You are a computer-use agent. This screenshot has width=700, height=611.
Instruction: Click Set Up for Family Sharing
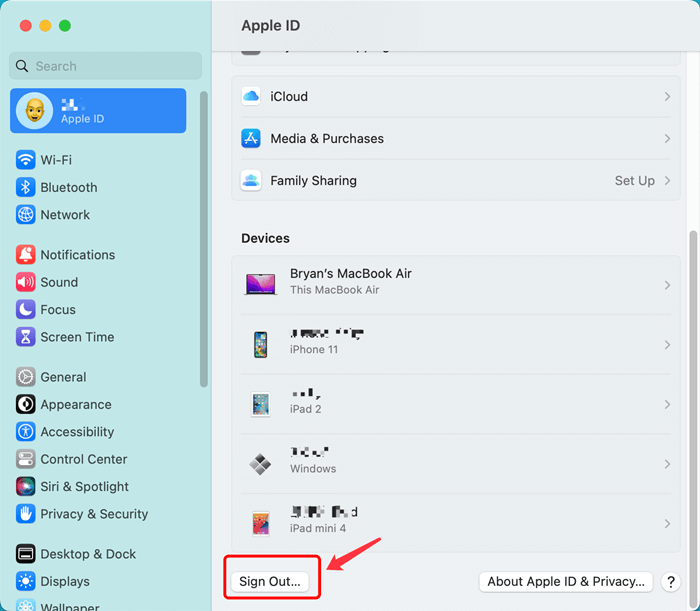(x=634, y=180)
